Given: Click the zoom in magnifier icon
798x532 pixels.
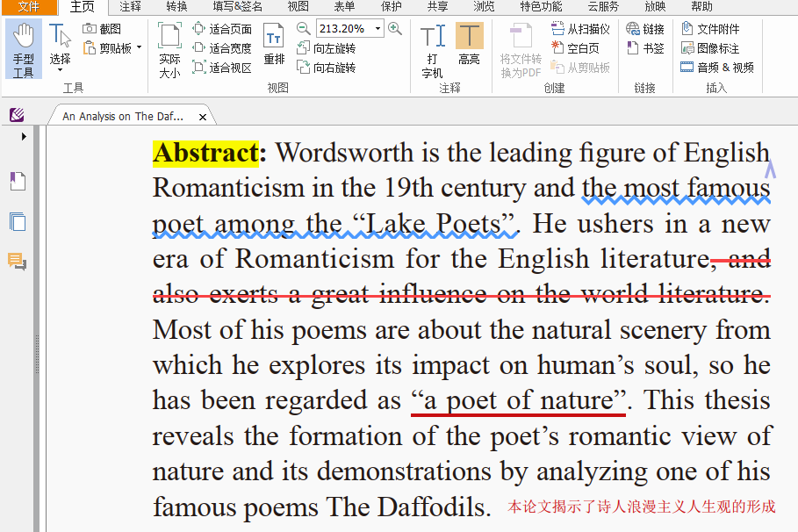Looking at the screenshot, I should pos(395,29).
